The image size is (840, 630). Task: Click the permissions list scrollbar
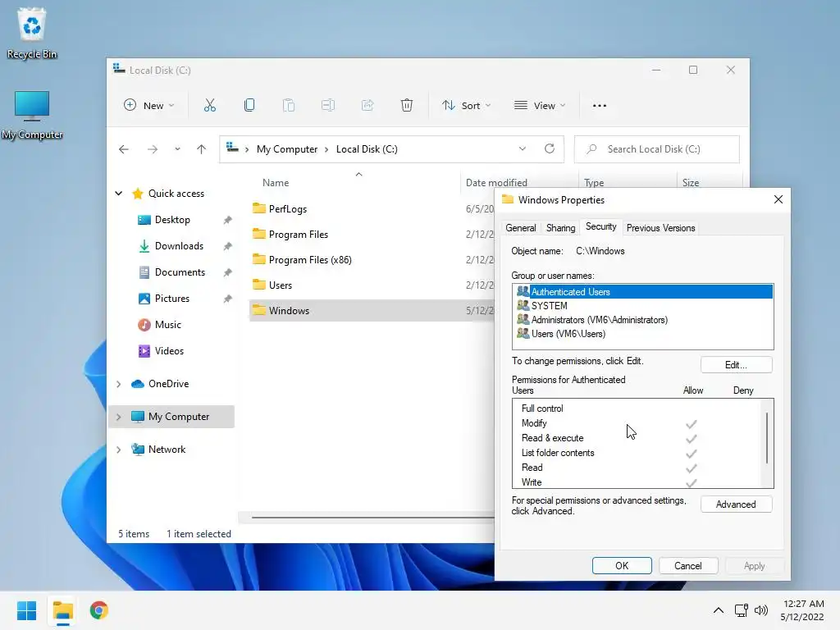point(767,438)
